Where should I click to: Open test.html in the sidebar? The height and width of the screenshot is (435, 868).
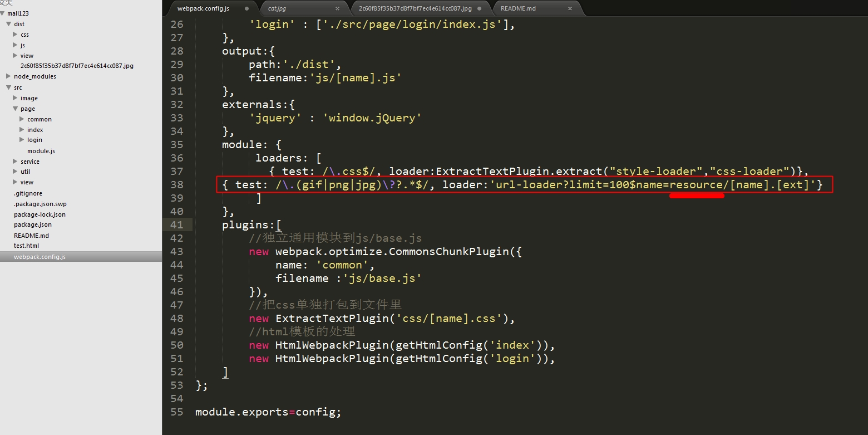[x=26, y=246]
